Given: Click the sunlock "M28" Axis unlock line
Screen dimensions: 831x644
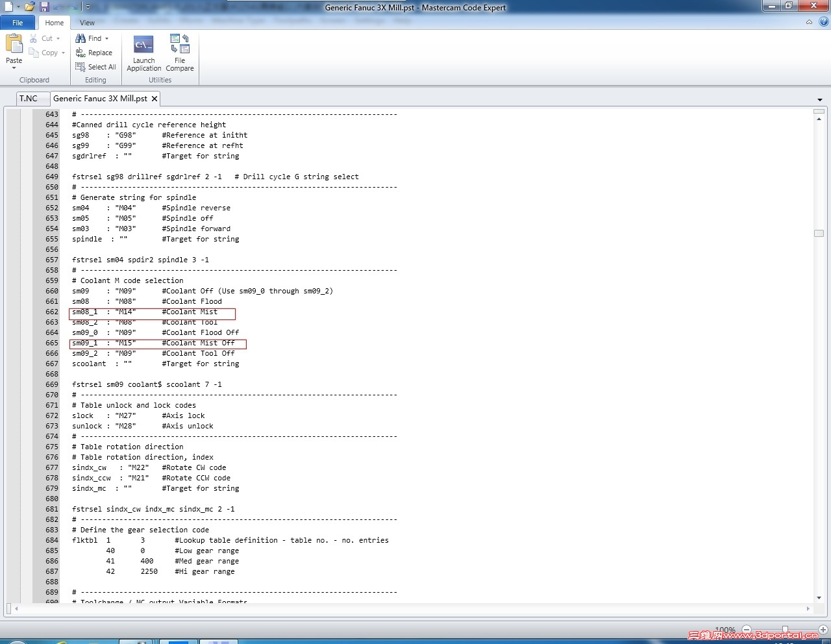Looking at the screenshot, I should coord(143,426).
